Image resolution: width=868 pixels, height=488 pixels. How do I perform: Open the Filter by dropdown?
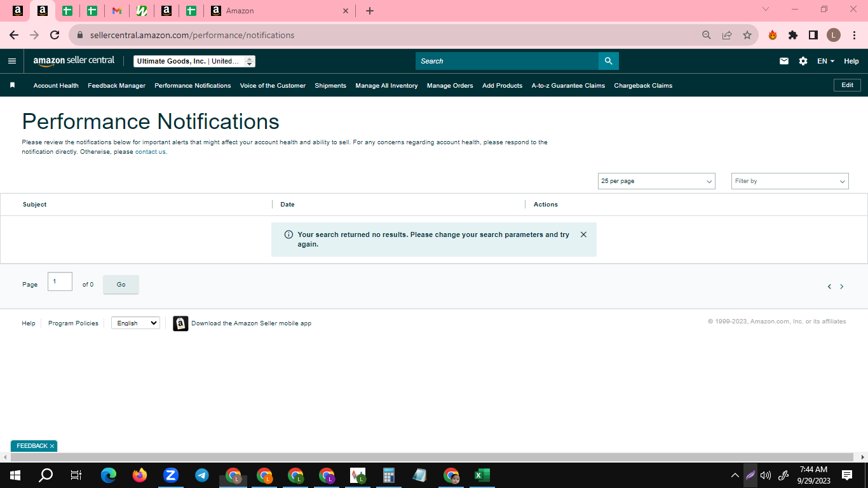pyautogui.click(x=790, y=181)
